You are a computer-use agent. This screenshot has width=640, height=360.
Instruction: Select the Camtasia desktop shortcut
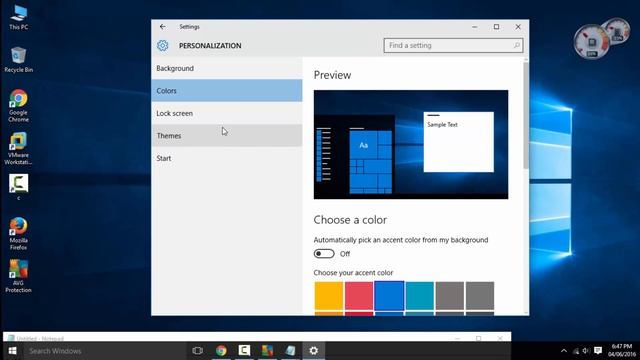click(18, 187)
